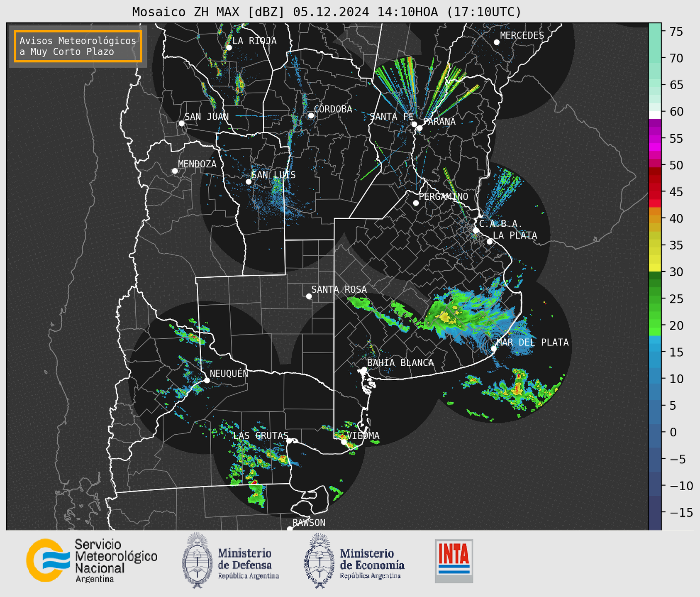Screen dimensions: 700x597
Task: Click the INTA logo
Action: click(454, 561)
